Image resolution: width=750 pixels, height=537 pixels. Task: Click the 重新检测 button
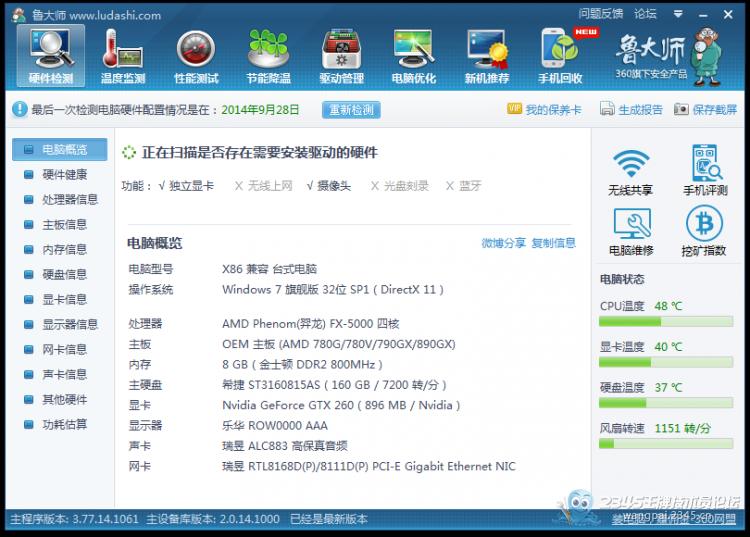(x=350, y=110)
